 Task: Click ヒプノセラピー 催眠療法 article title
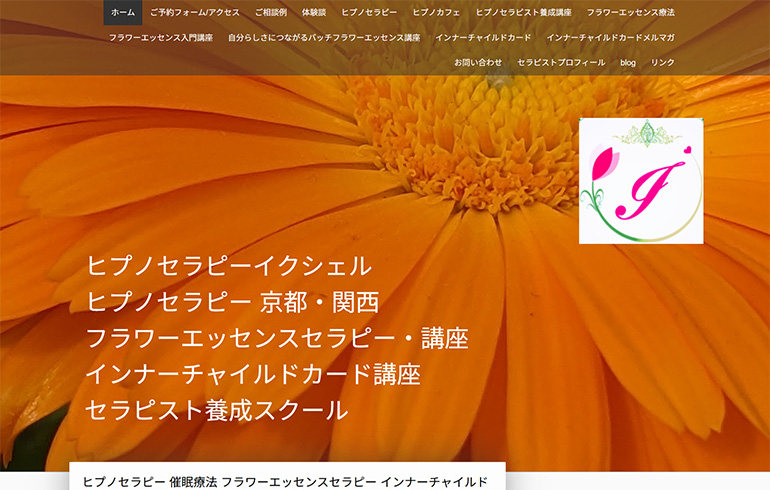(285, 482)
